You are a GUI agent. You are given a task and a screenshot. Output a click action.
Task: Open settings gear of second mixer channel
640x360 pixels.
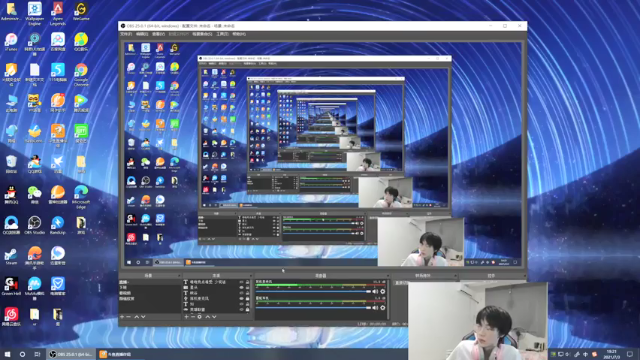click(383, 308)
